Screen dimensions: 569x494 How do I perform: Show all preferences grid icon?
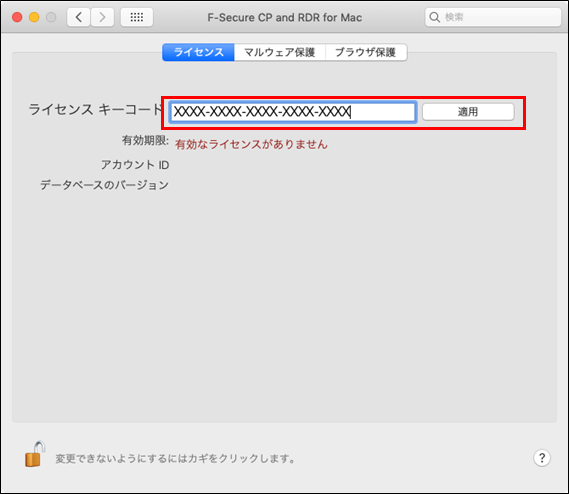pos(137,17)
